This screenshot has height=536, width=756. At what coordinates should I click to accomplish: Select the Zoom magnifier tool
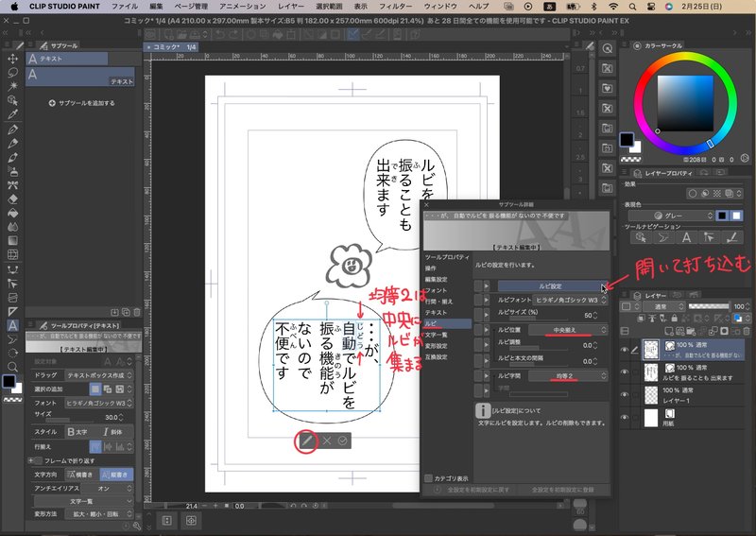[x=12, y=367]
